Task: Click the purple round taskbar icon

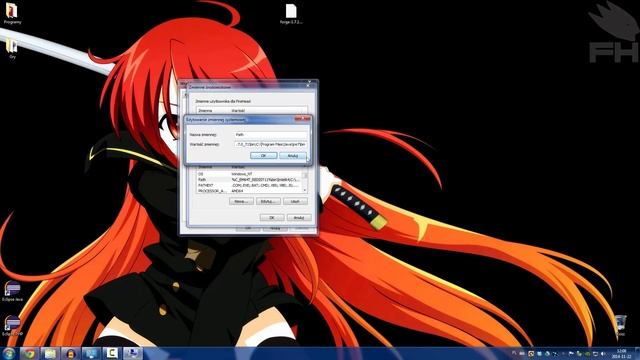Action: [x=71, y=353]
